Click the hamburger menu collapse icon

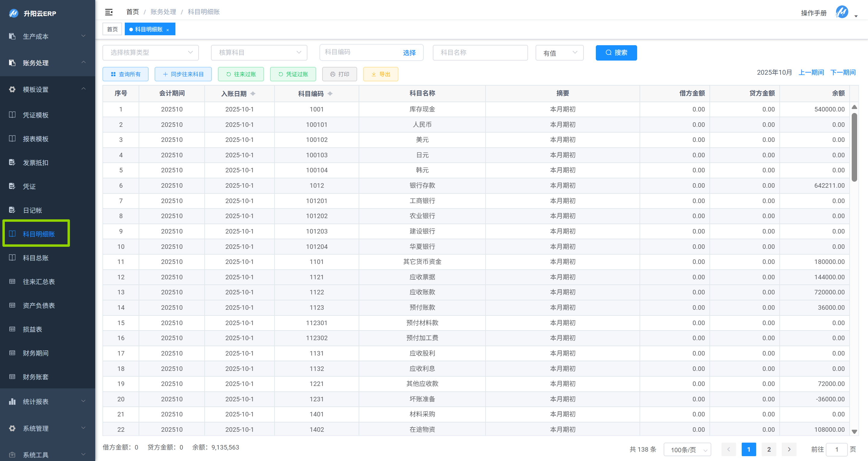pyautogui.click(x=108, y=12)
